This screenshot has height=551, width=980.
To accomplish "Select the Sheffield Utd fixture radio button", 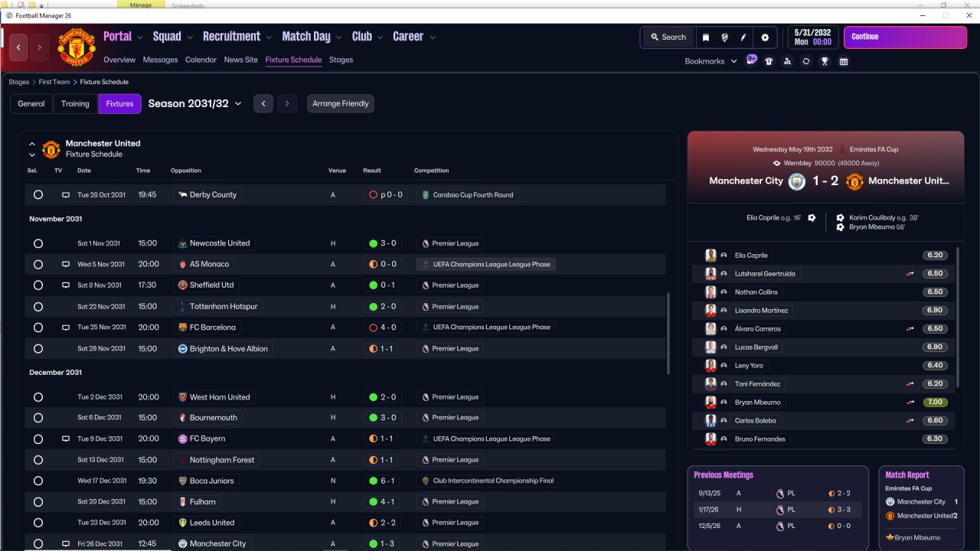I will pos(38,285).
